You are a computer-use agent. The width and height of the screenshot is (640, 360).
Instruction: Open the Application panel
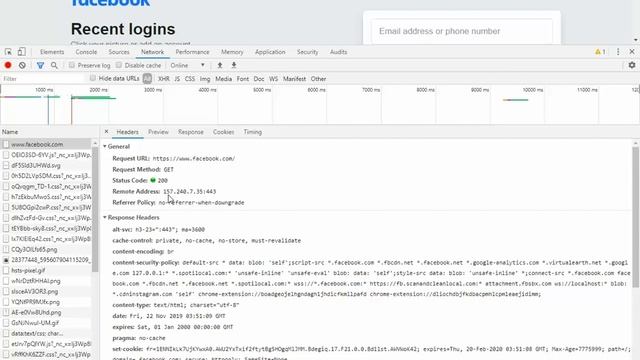click(270, 52)
